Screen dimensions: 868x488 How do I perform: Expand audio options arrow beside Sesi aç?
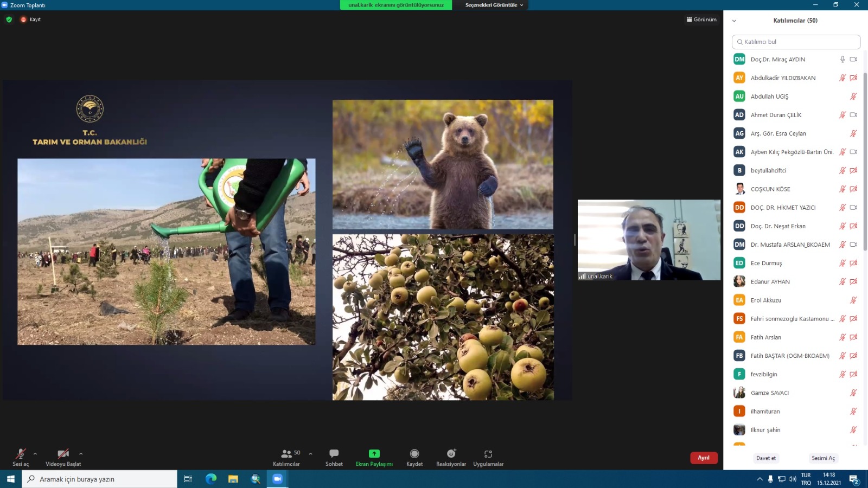point(35,454)
